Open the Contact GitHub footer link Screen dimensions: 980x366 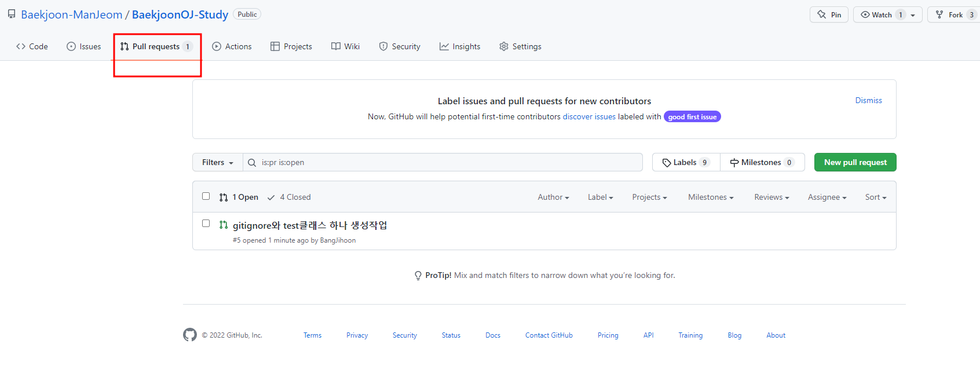[548, 335]
